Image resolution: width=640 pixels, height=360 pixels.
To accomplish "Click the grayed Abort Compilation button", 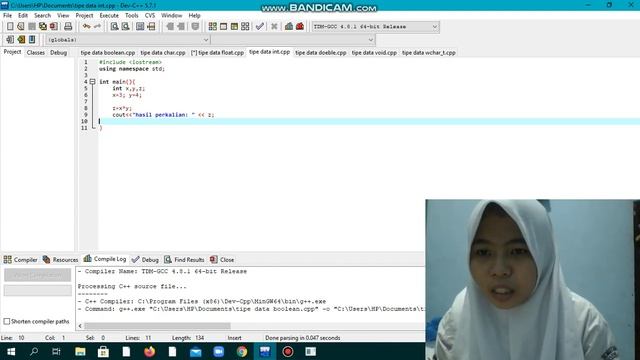I will [x=38, y=275].
